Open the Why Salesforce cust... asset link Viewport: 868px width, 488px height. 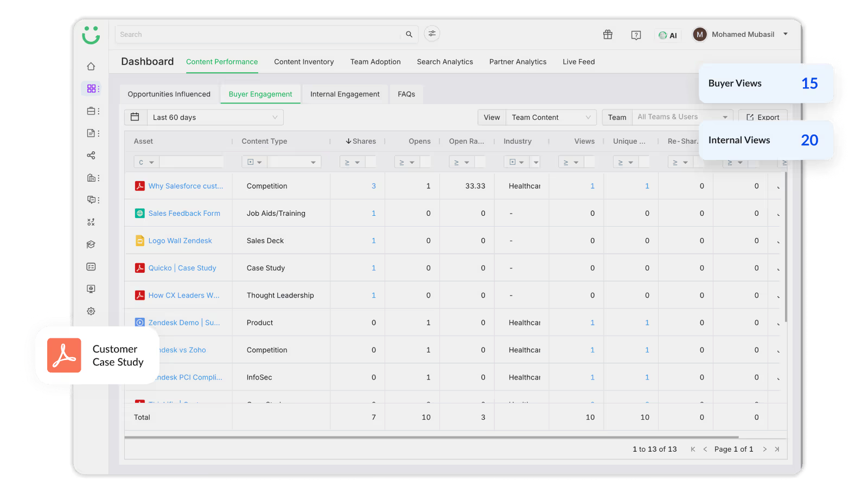(186, 186)
